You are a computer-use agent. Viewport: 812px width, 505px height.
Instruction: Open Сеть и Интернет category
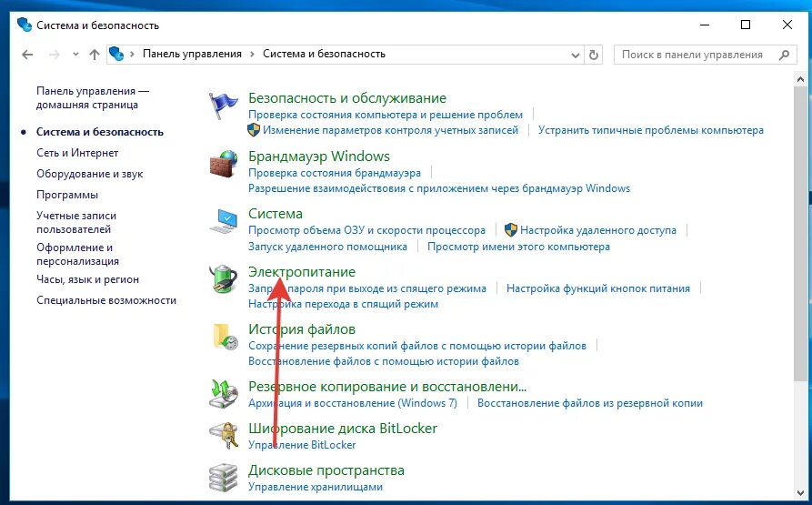coord(77,153)
